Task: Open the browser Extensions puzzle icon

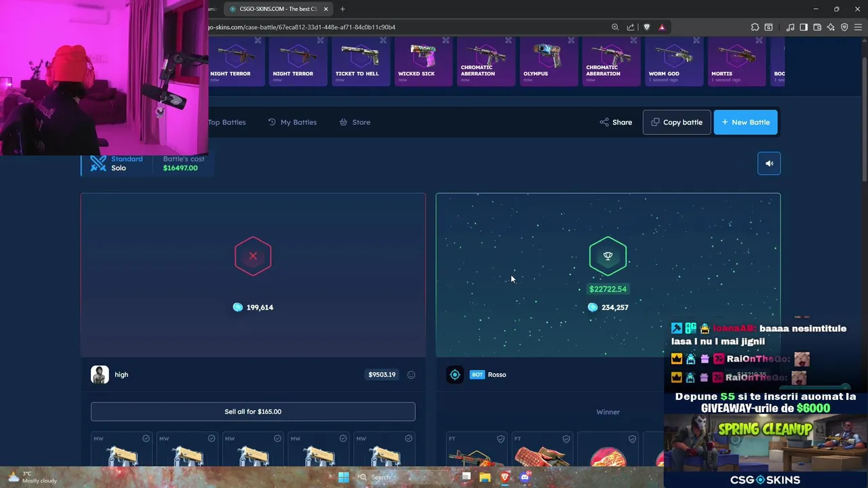Action: (755, 27)
